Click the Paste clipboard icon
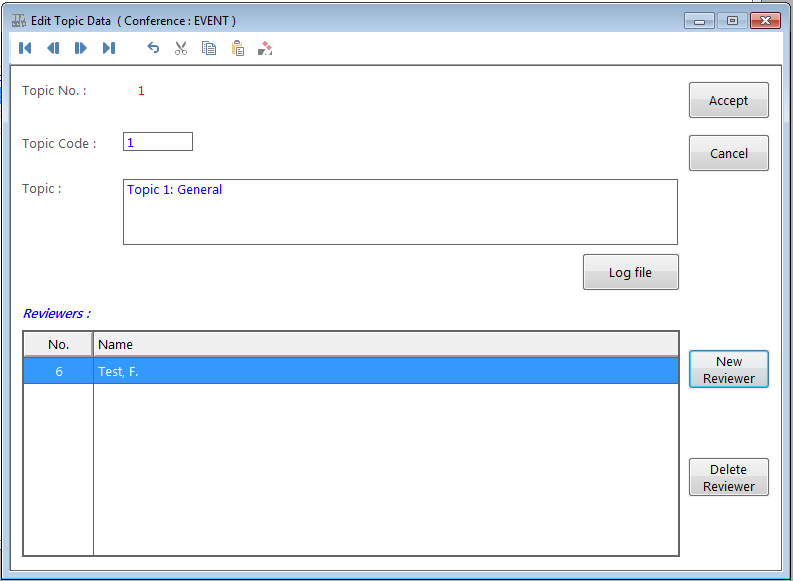 click(x=237, y=48)
